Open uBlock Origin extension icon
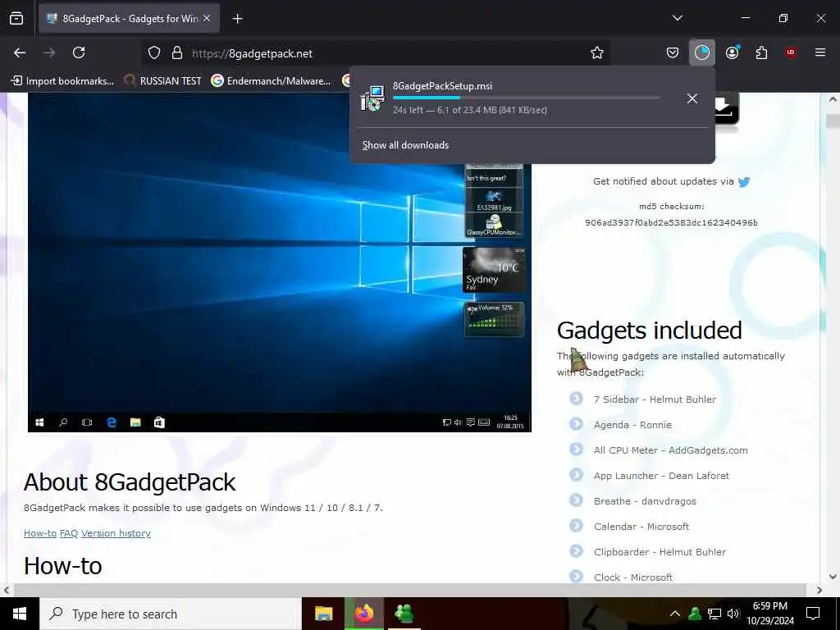 coord(791,52)
